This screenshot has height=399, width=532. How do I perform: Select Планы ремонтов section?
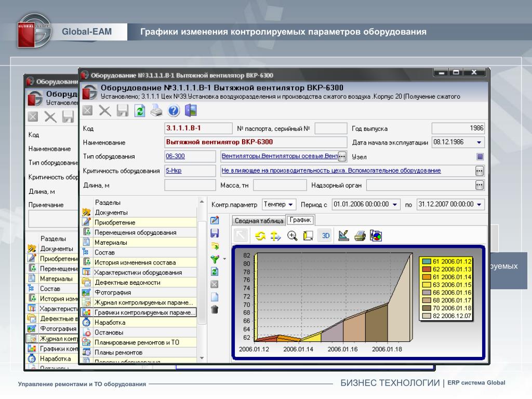139,353
